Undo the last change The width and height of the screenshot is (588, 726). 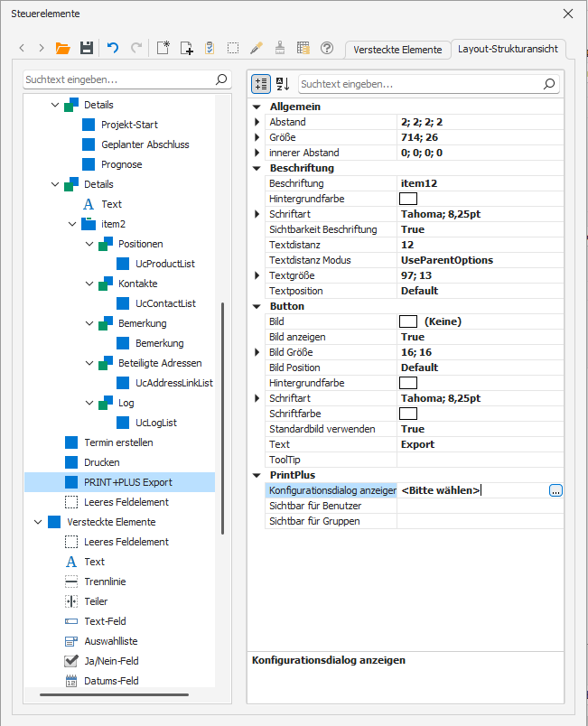tap(113, 48)
